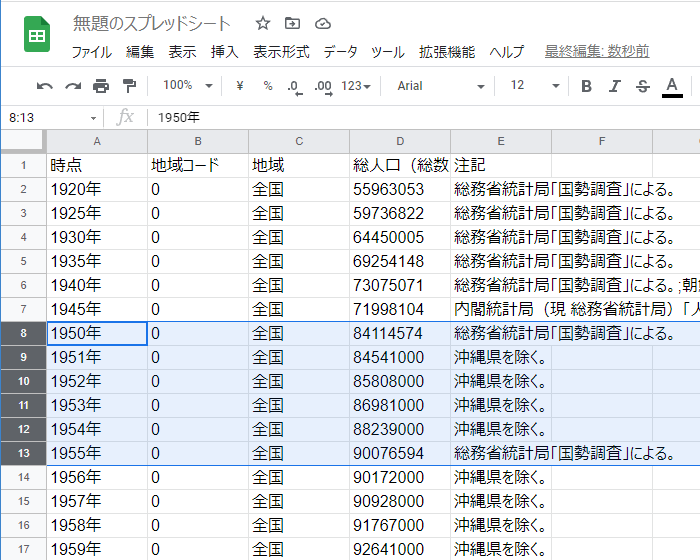The height and width of the screenshot is (560, 700).
Task: Star the spreadsheet with the star icon
Action: point(263,23)
